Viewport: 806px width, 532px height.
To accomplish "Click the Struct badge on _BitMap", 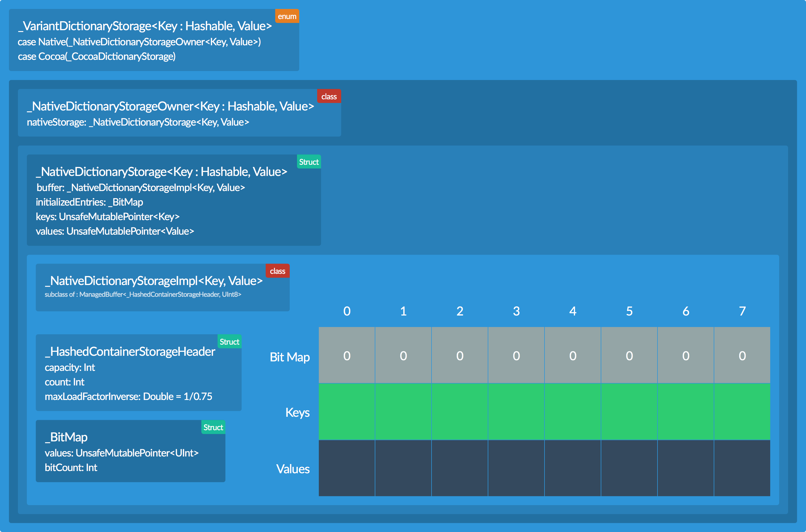I will point(213,427).
